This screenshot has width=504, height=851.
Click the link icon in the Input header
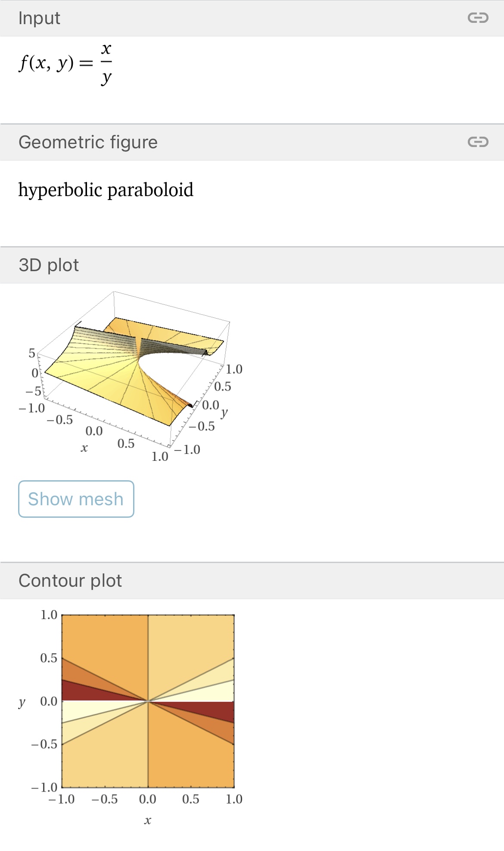coord(478,18)
